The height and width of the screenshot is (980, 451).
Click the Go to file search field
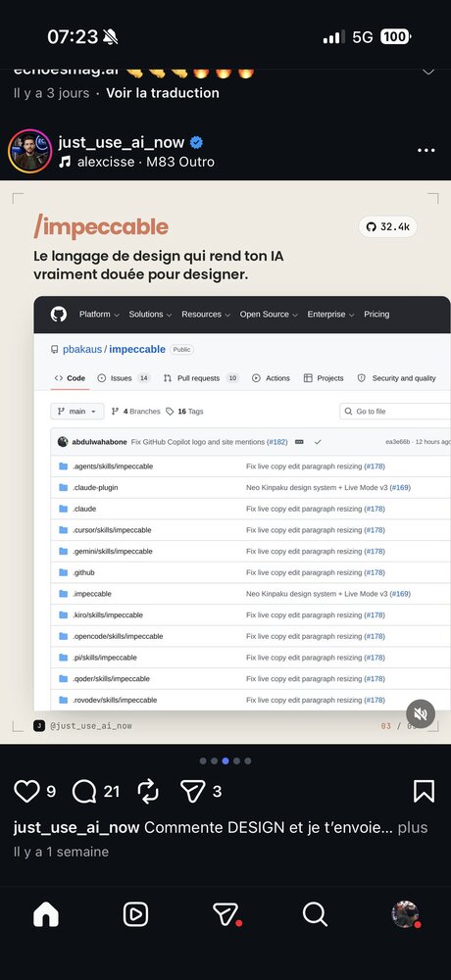coord(395,412)
